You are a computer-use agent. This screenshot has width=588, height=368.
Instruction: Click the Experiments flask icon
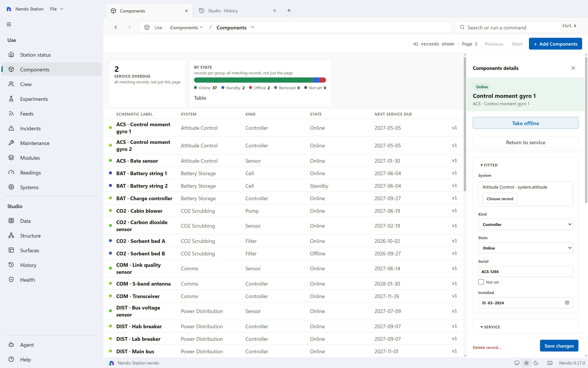coord(11,99)
